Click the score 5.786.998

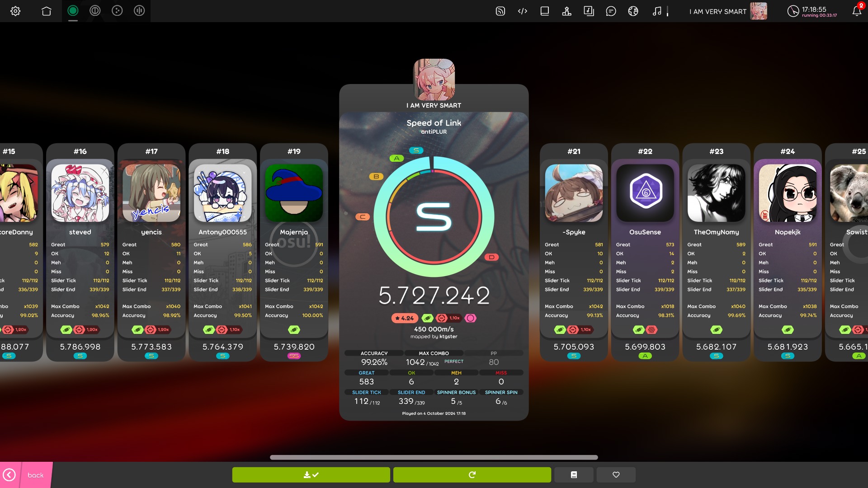coord(80,347)
